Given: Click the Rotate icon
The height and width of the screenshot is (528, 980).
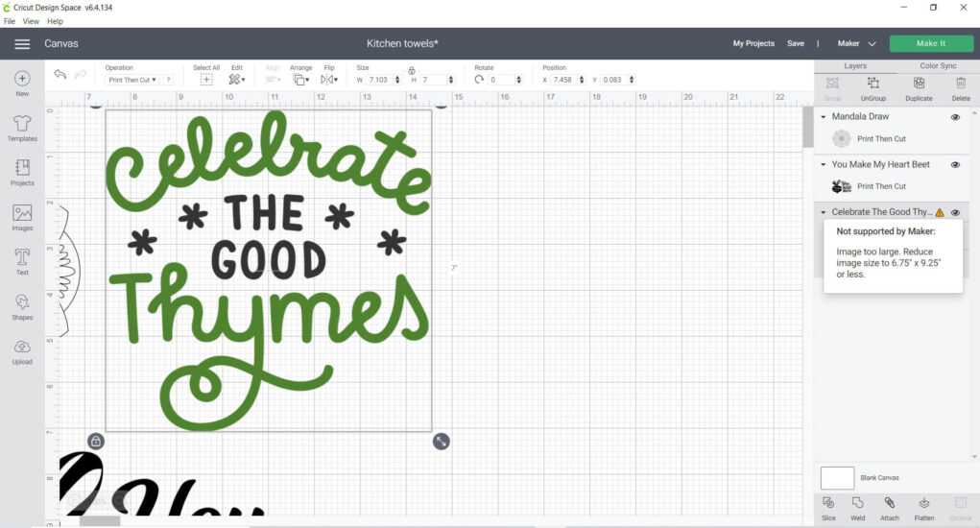Looking at the screenshot, I should click(x=479, y=80).
